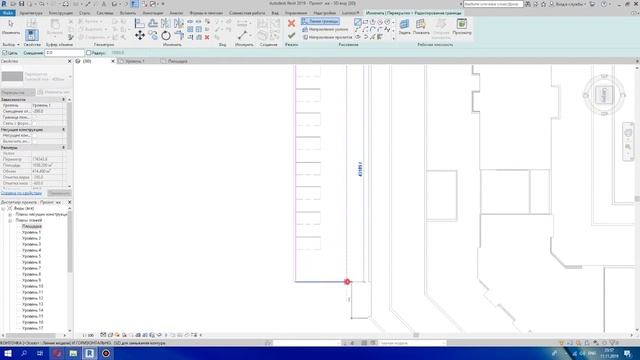Switch to Архитектура ribbon tab
Screen dimensions: 640x360
[x=31, y=13]
